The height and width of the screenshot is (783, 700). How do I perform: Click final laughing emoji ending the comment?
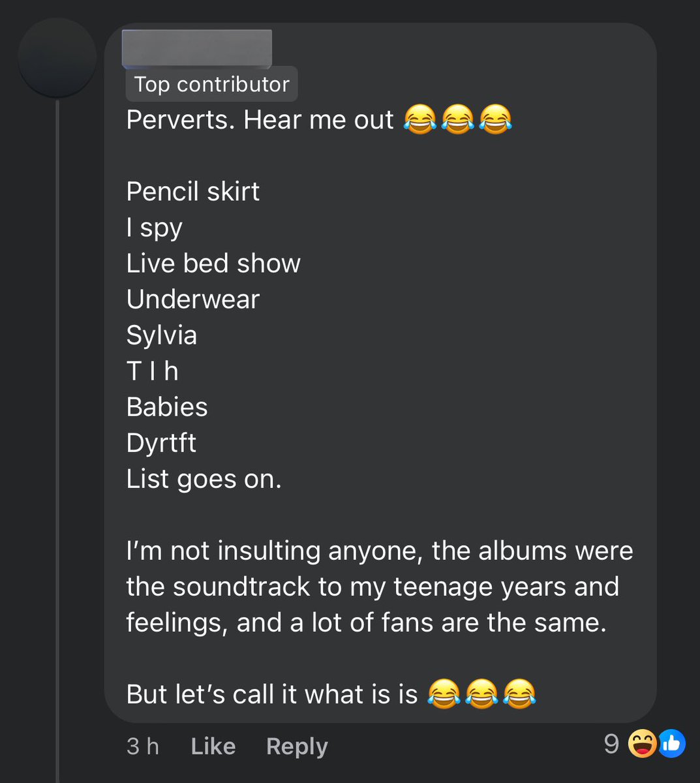click(x=520, y=694)
